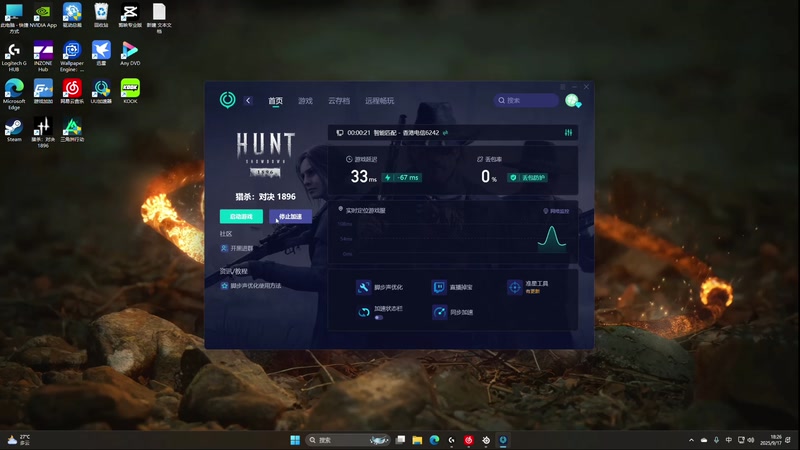The height and width of the screenshot is (450, 800).
Task: Open Microsoft Edge from the taskbar
Action: pos(434,440)
